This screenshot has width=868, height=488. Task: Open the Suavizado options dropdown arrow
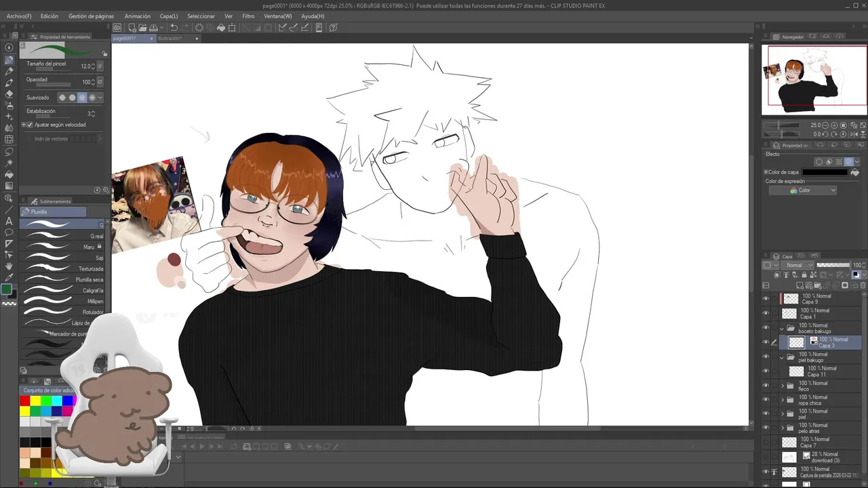click(100, 98)
